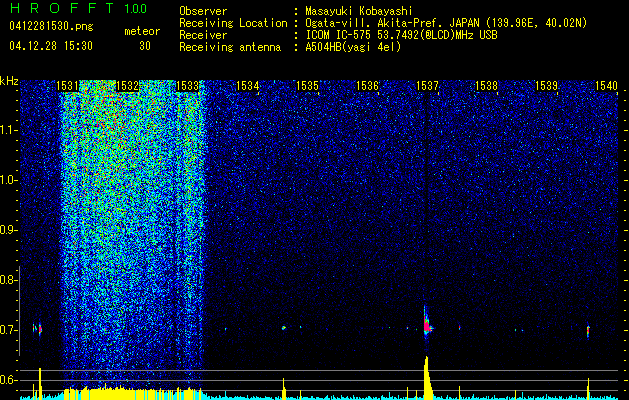Select the A504HB(yagi 4el) antenna text
Viewport: 629px width, 400px height.
(x=353, y=47)
